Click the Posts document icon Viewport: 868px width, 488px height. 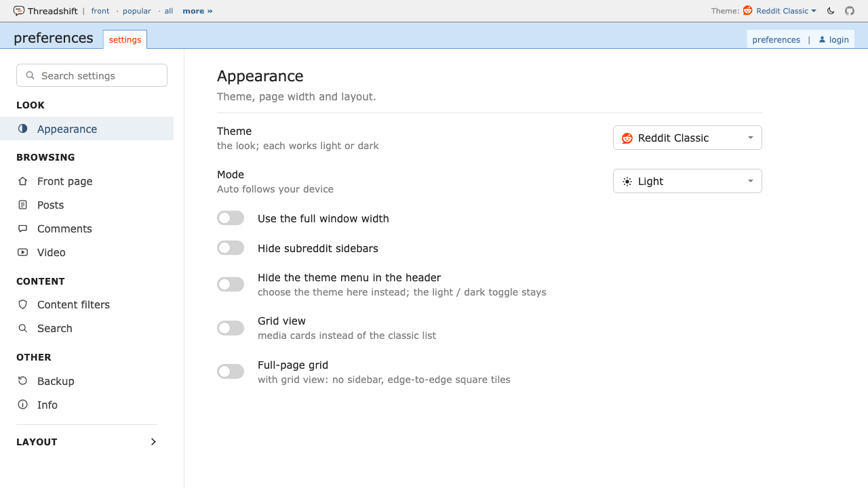point(23,205)
